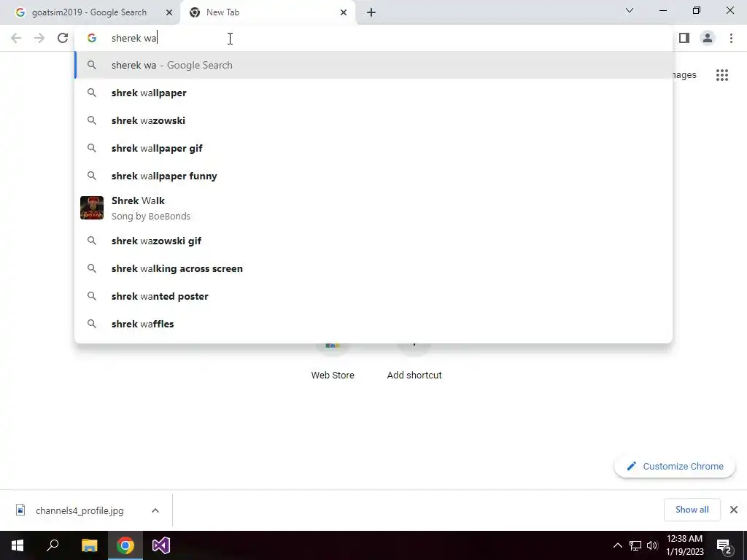Image resolution: width=747 pixels, height=560 pixels.
Task: Pick the 'shrek waffles' suggestion
Action: pos(373,324)
